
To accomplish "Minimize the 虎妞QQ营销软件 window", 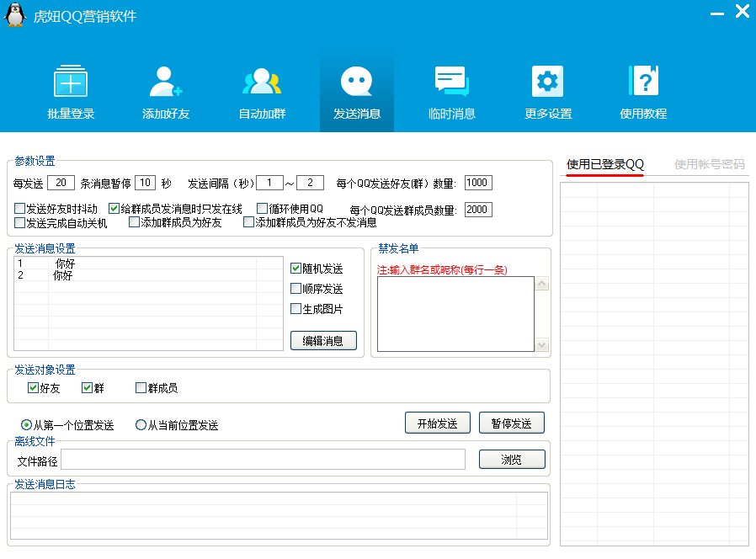I will [x=717, y=13].
